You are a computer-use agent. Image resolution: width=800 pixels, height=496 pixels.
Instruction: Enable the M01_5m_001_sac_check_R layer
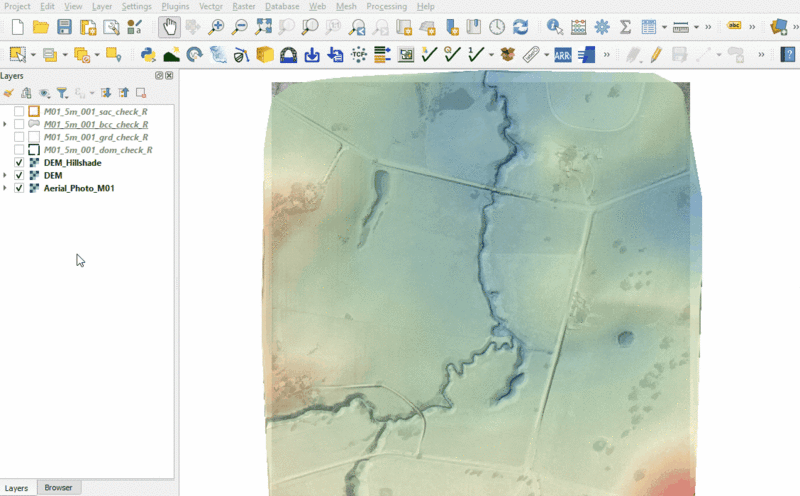tap(19, 111)
